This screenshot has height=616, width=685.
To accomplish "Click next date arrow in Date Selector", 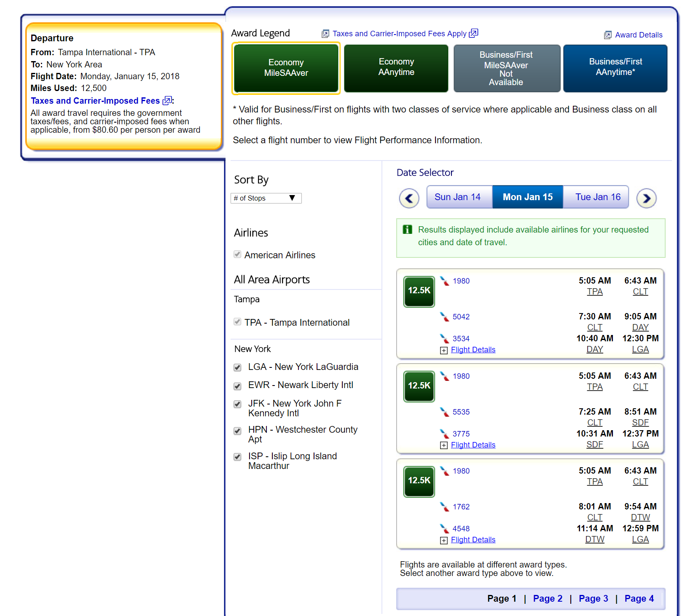I will click(646, 198).
